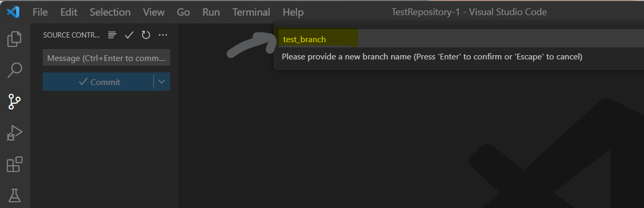
Task: Open the File menu
Action: (40, 12)
